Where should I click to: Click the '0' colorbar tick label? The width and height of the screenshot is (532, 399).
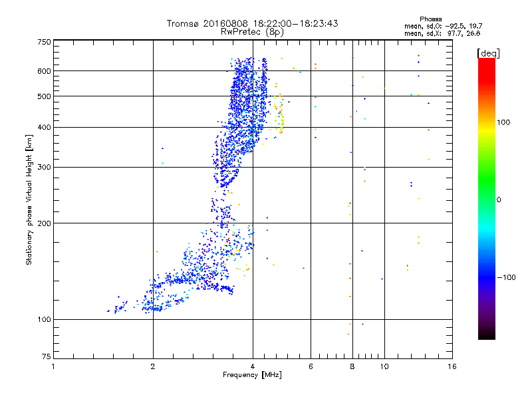[x=499, y=200]
